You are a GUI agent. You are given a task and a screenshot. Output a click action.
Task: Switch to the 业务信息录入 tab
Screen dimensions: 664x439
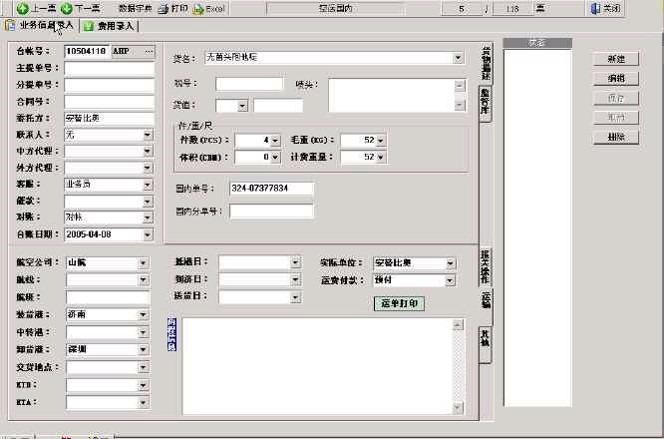(39, 25)
